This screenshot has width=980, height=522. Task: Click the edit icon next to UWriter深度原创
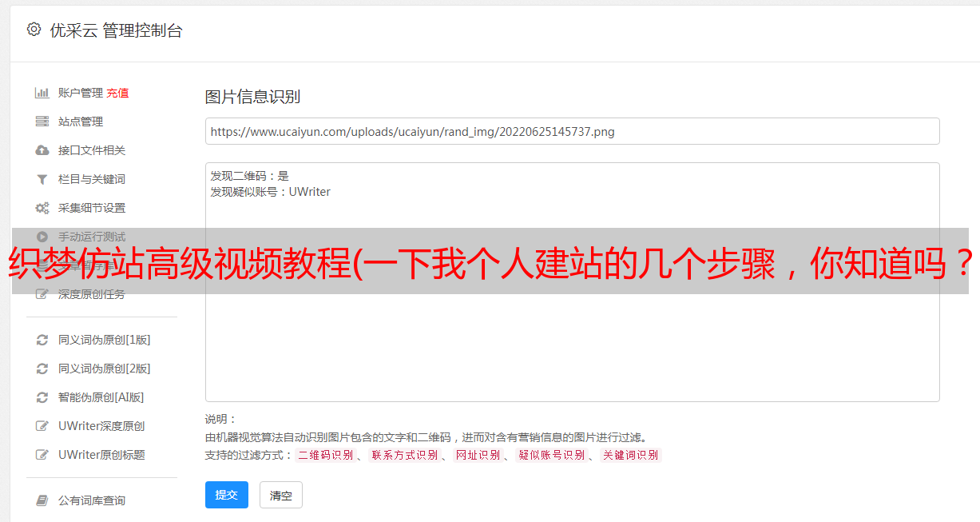point(42,426)
